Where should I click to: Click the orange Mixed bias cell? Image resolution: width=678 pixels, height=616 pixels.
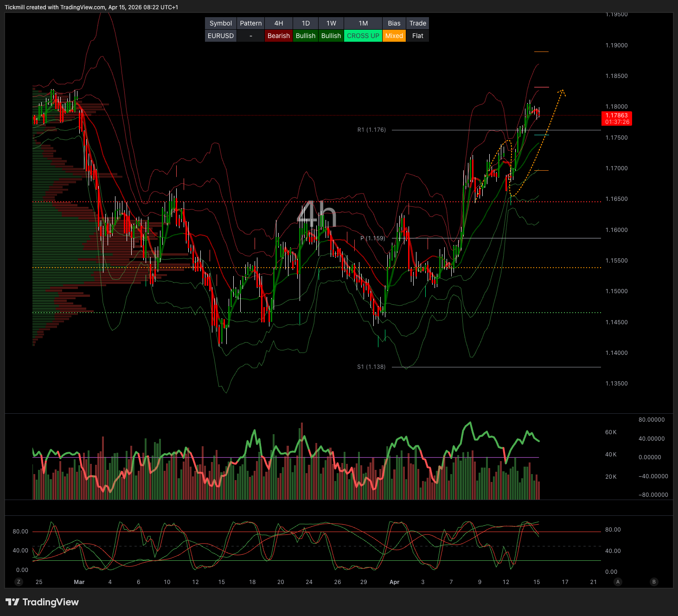click(x=394, y=36)
